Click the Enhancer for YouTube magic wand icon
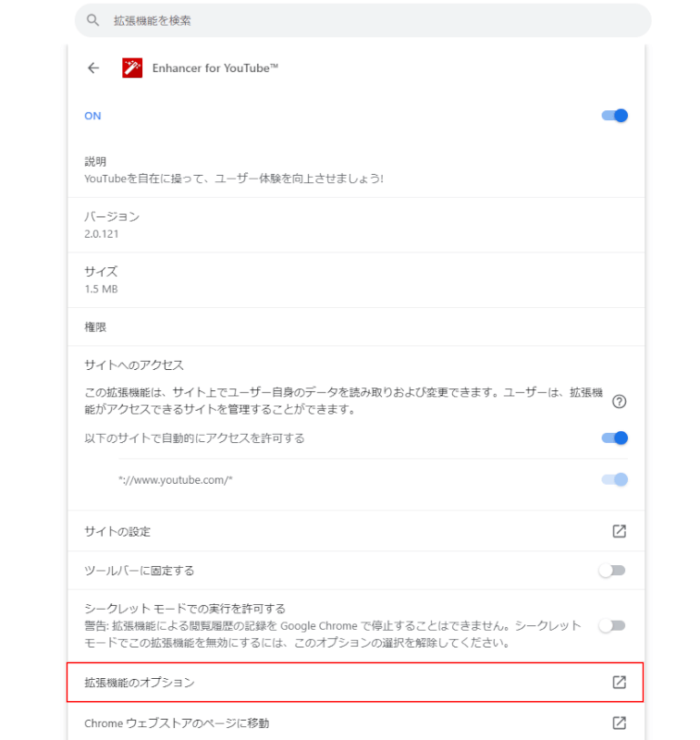The width and height of the screenshot is (700, 740). [x=132, y=68]
